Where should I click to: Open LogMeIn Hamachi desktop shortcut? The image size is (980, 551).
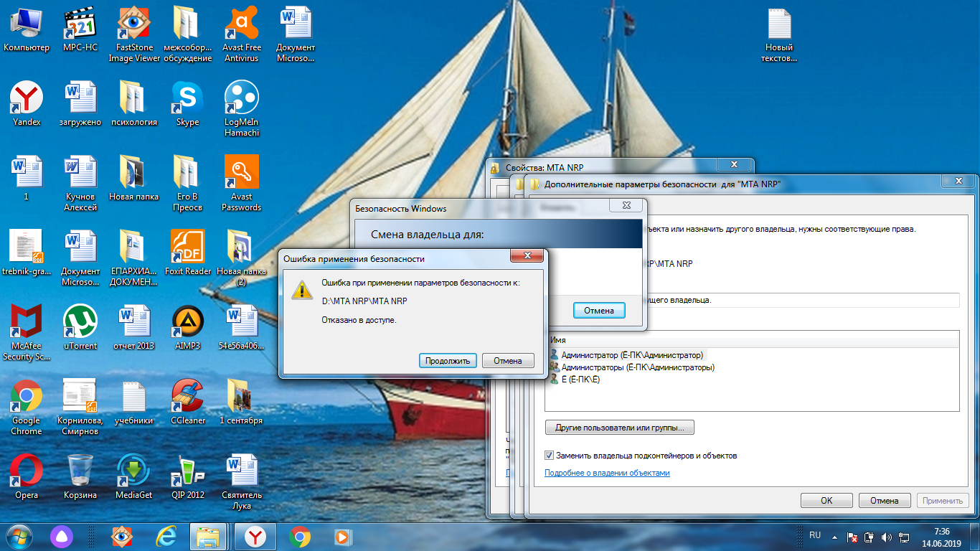coord(242,109)
